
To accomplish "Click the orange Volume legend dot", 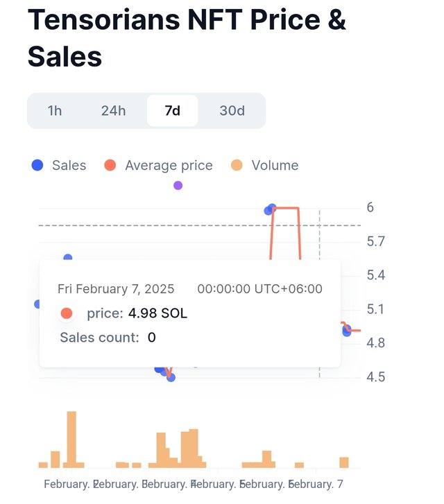I will pos(237,165).
